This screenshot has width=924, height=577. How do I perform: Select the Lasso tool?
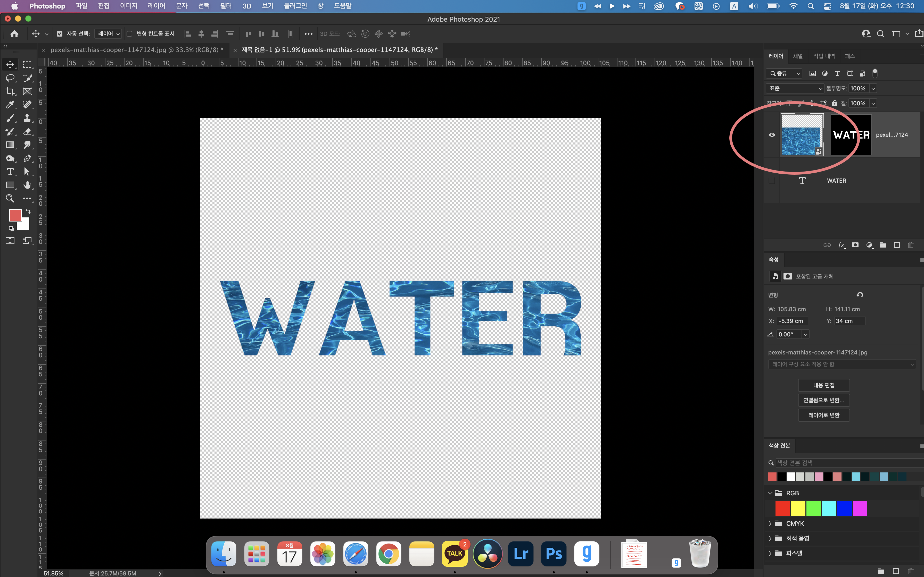pyautogui.click(x=10, y=78)
